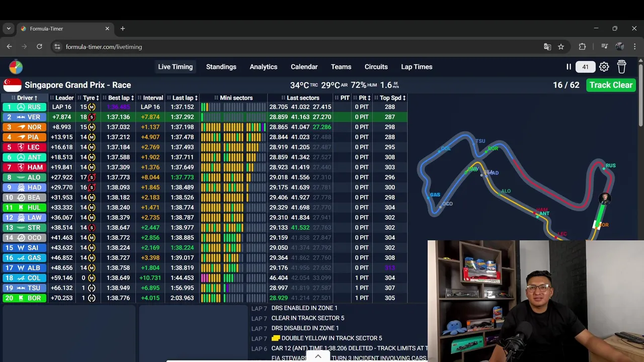Click the hard tyre icon in BOR row

[92, 298]
